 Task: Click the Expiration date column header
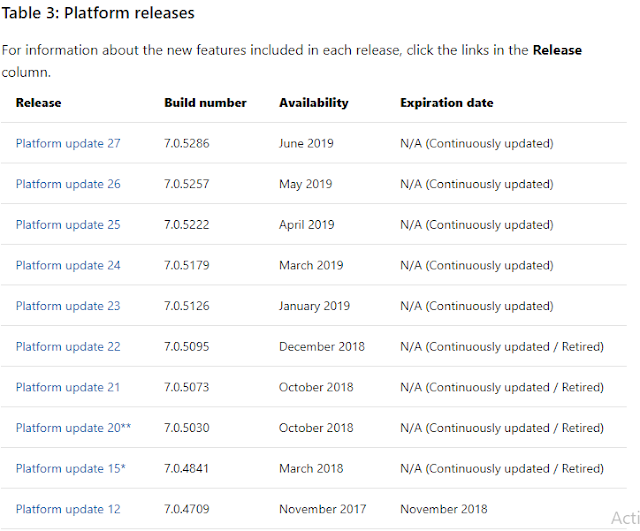446,103
